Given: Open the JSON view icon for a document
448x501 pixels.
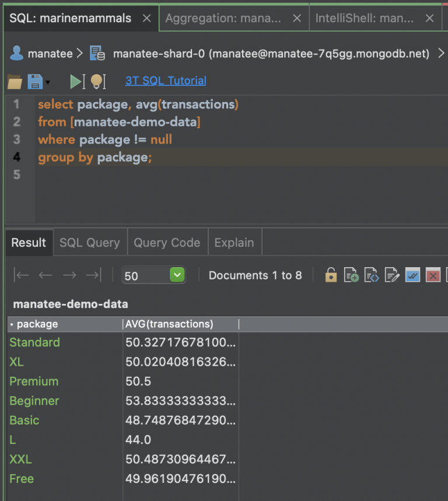Looking at the screenshot, I should (372, 275).
